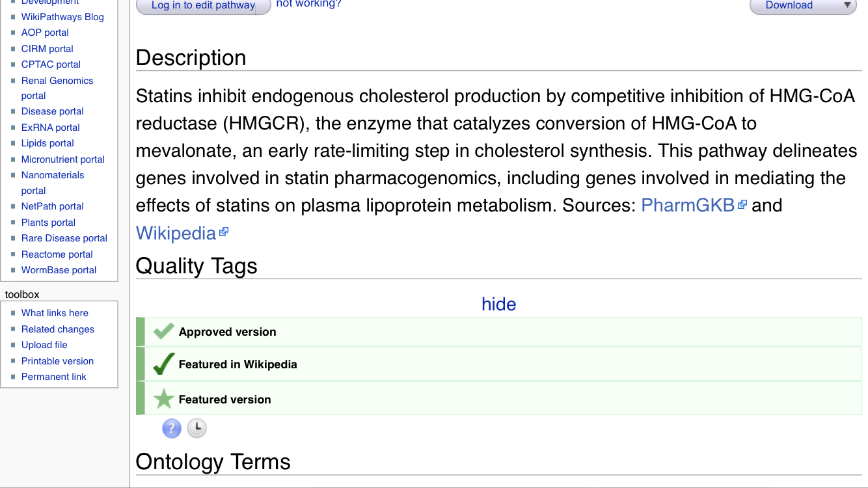
Task: Open the not working? link
Action: point(308,4)
